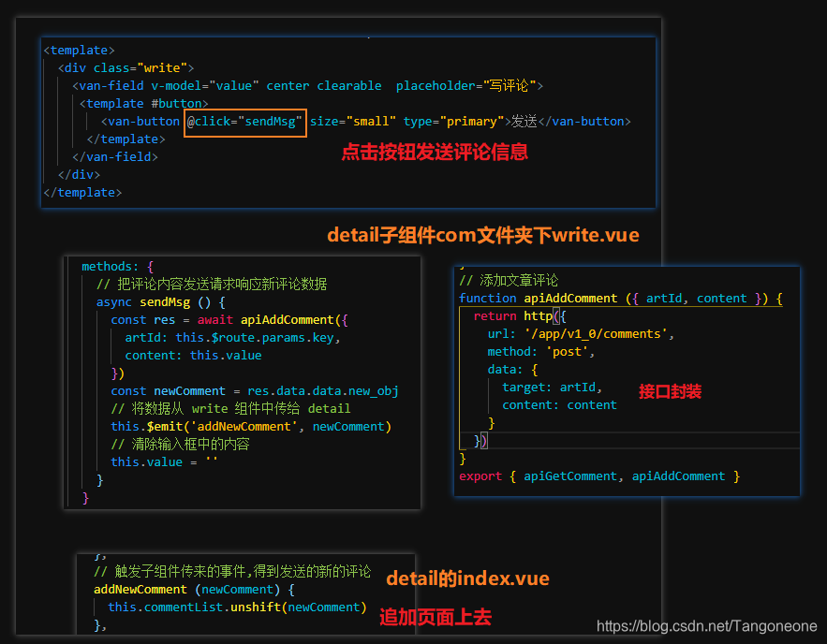Click the comment 将数据从 write 组件中传给 detail
The width and height of the screenshot is (827, 644).
click(x=230, y=409)
